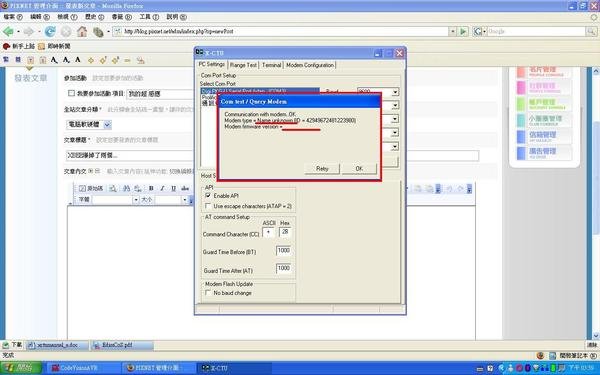The width and height of the screenshot is (600, 375).
Task: Switch to the PC Settings tab in X-CTU
Action: coord(212,64)
